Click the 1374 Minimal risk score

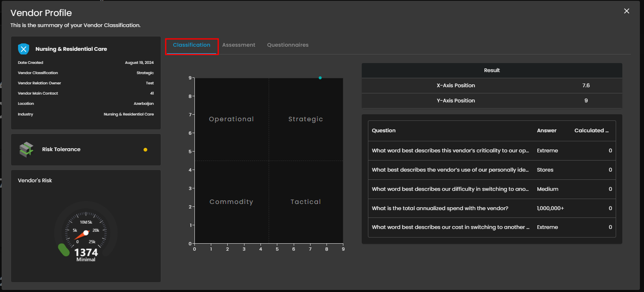tap(86, 253)
